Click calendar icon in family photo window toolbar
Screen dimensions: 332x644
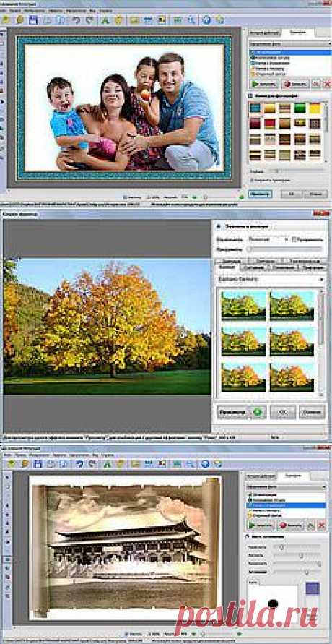click(x=148, y=20)
